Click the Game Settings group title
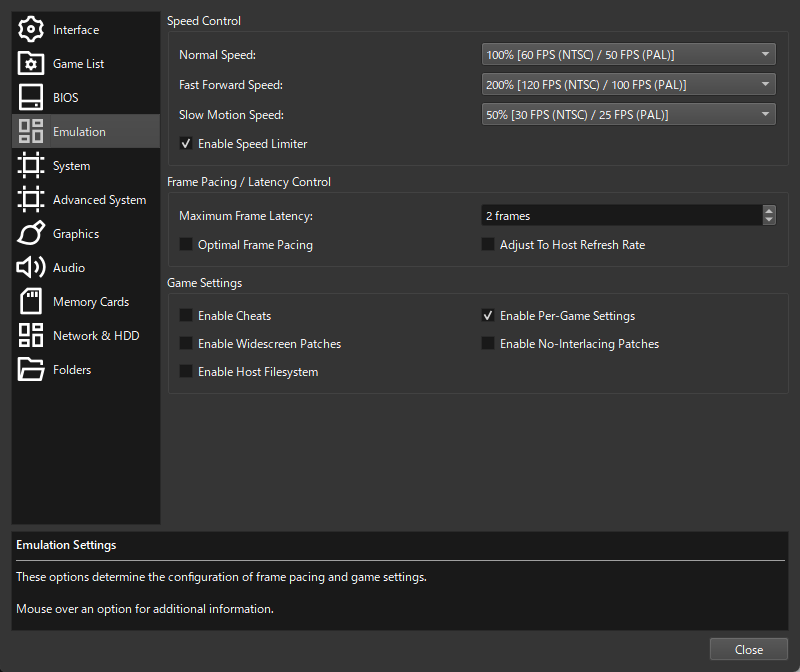 click(x=205, y=283)
